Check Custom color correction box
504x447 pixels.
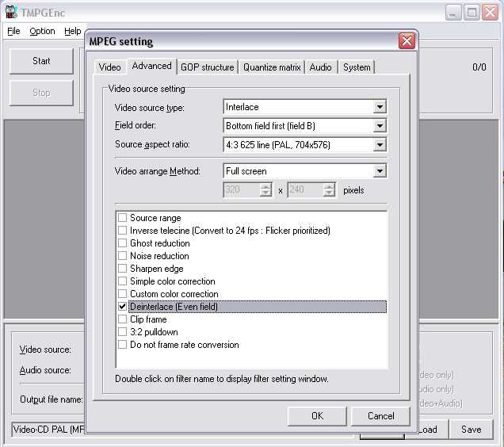pos(122,294)
